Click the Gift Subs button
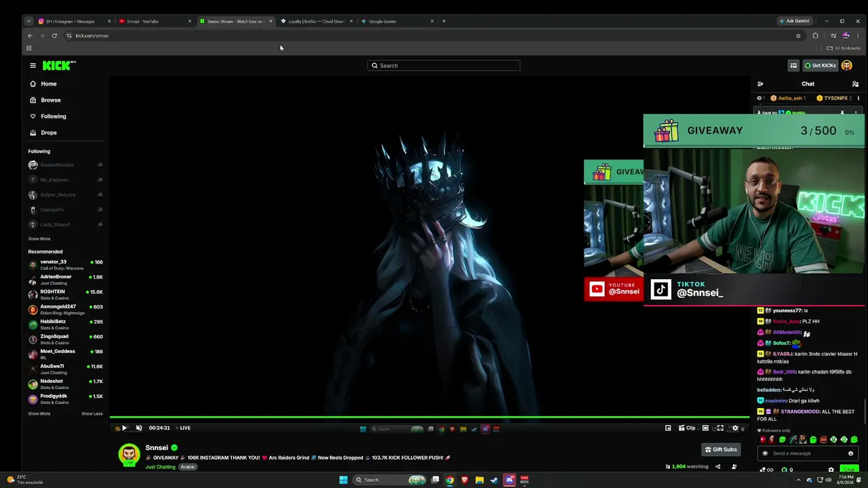The image size is (868, 488). pyautogui.click(x=721, y=449)
